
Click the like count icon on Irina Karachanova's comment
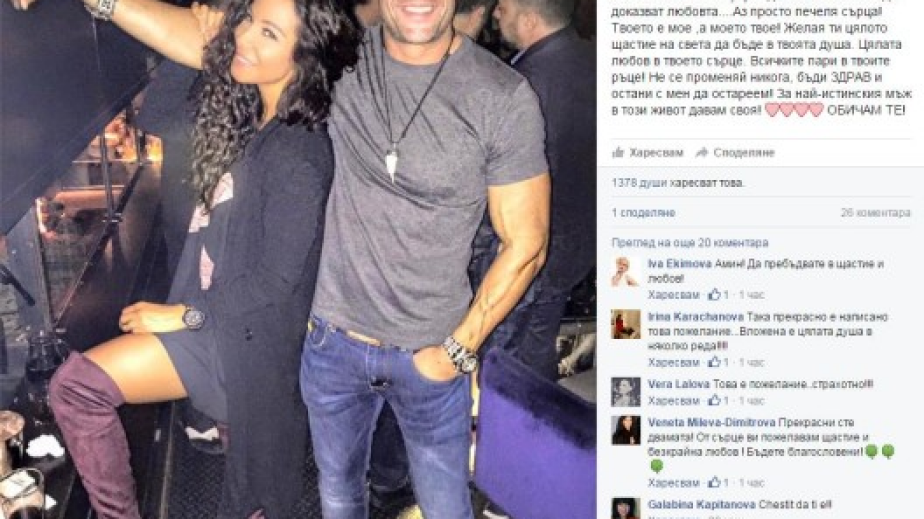click(x=715, y=362)
